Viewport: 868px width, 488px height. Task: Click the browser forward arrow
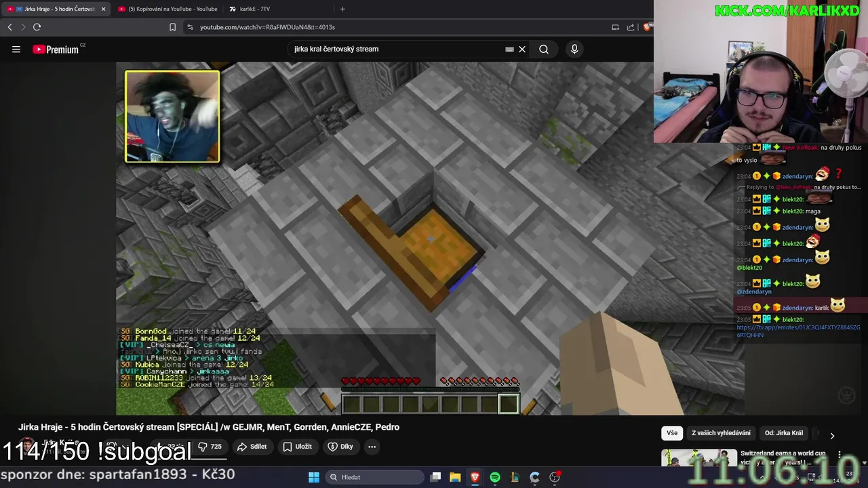point(23,27)
